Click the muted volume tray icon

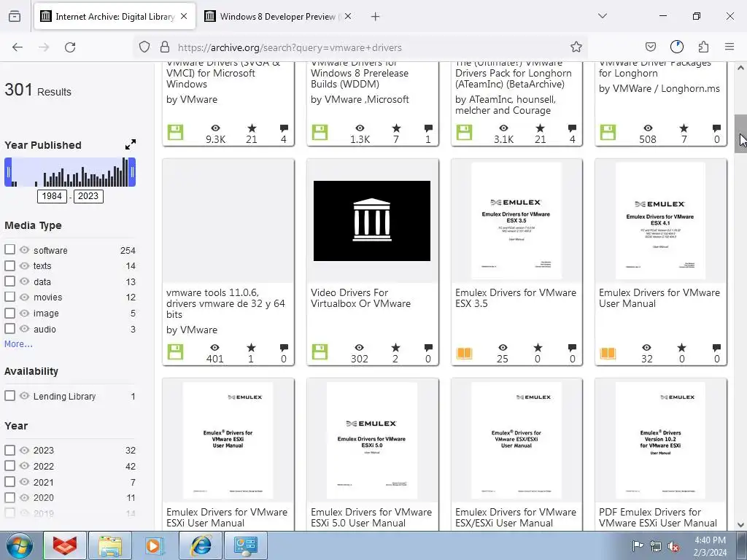coord(673,547)
